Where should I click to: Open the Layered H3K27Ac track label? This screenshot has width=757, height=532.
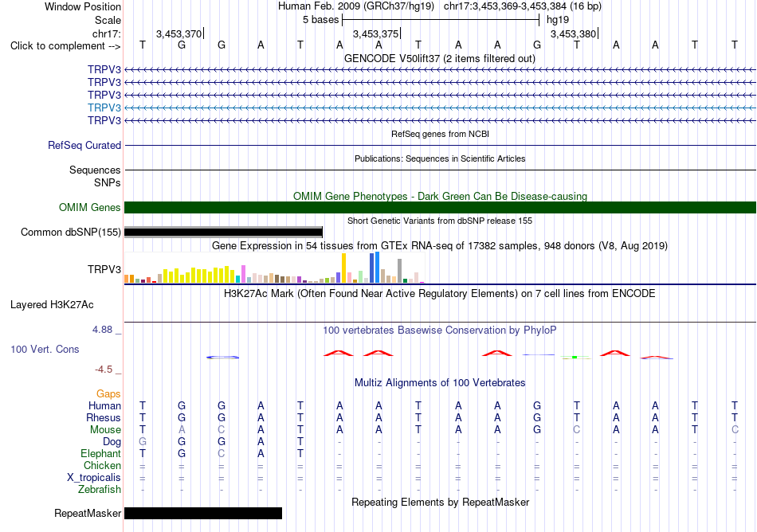click(52, 305)
